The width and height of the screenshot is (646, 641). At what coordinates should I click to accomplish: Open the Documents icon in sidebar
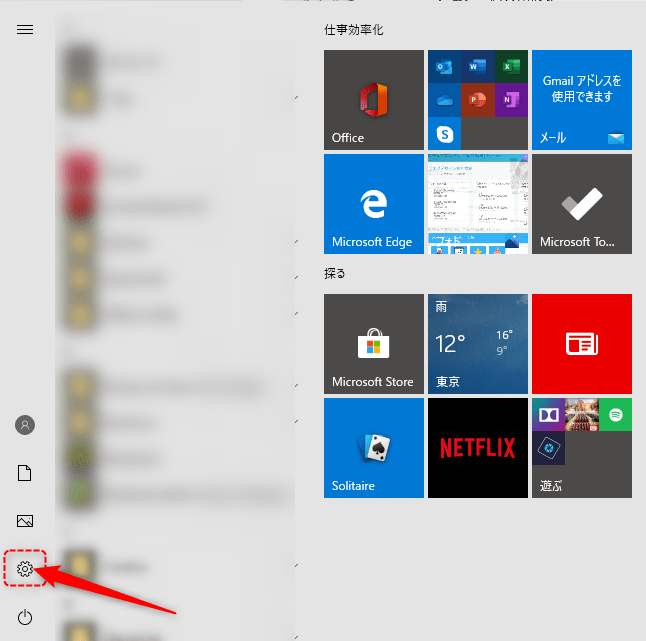25,473
